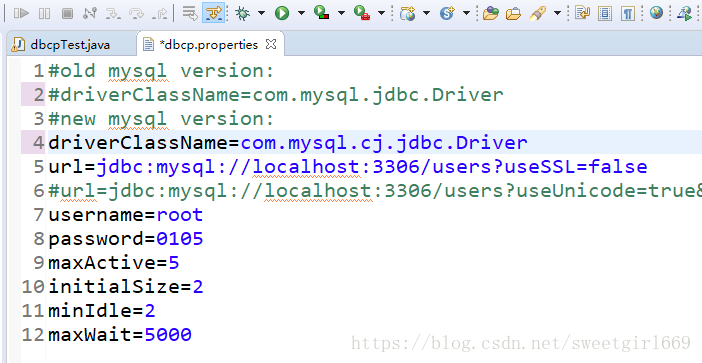Click the Resume debug icon
This screenshot has height=363, width=702.
21,13
